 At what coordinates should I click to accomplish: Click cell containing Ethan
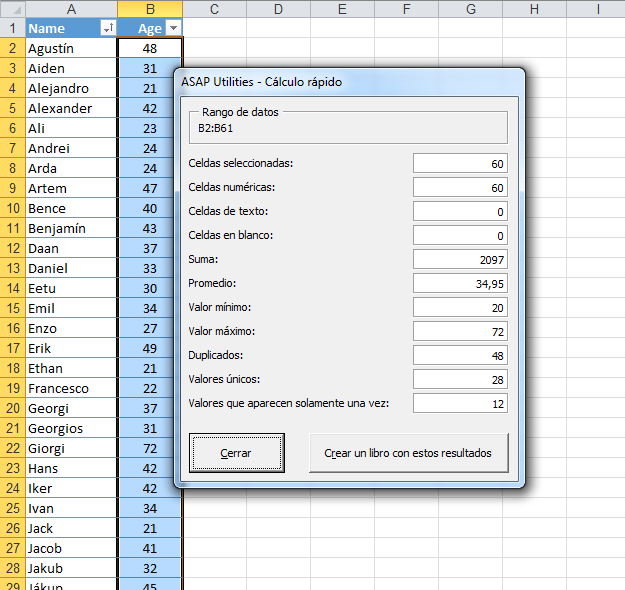click(x=71, y=368)
